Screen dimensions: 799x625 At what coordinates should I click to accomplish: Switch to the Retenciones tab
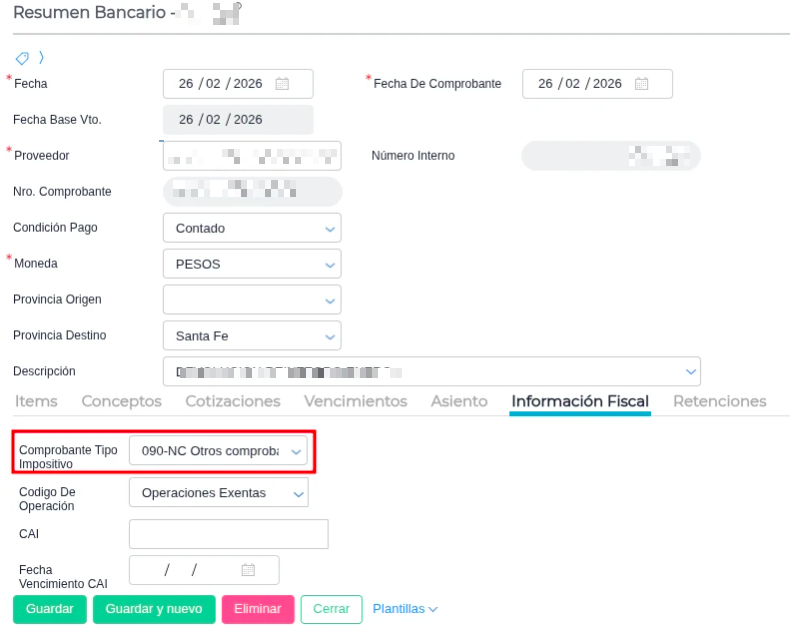click(x=720, y=401)
